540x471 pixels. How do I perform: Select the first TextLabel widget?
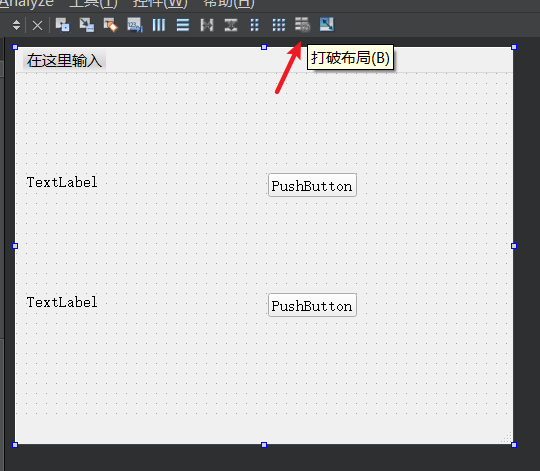point(62,182)
